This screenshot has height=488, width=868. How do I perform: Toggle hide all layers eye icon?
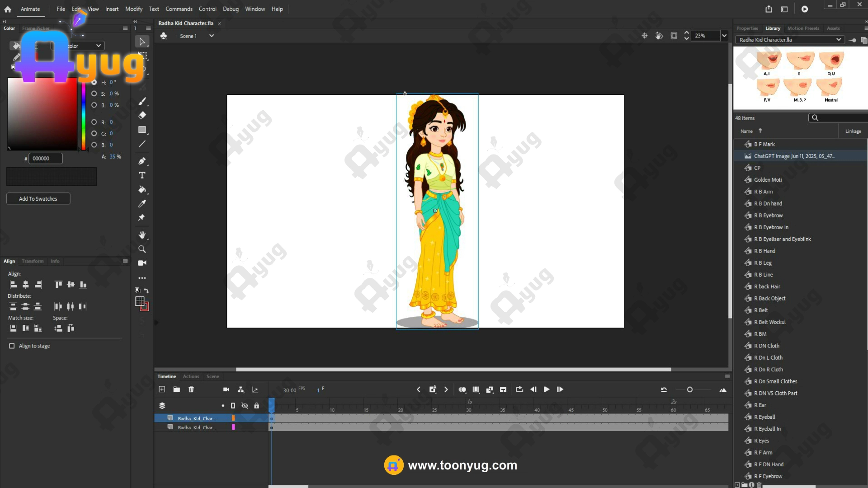click(x=245, y=406)
